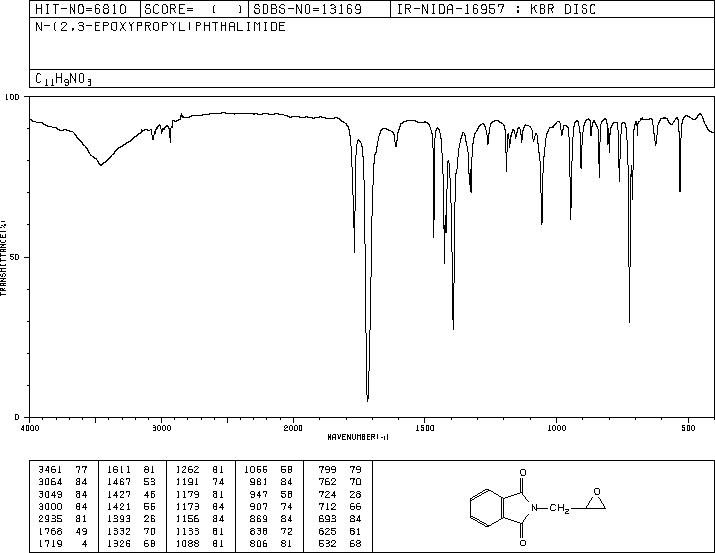
Task: Click the peak table entry 1326
Action: click(119, 544)
